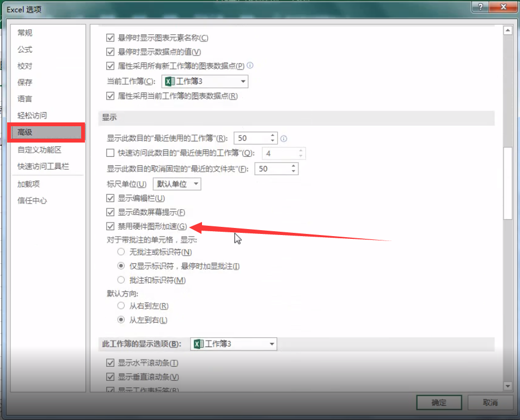Select 无批注或标识符 option
520x420 pixels.
[121, 251]
